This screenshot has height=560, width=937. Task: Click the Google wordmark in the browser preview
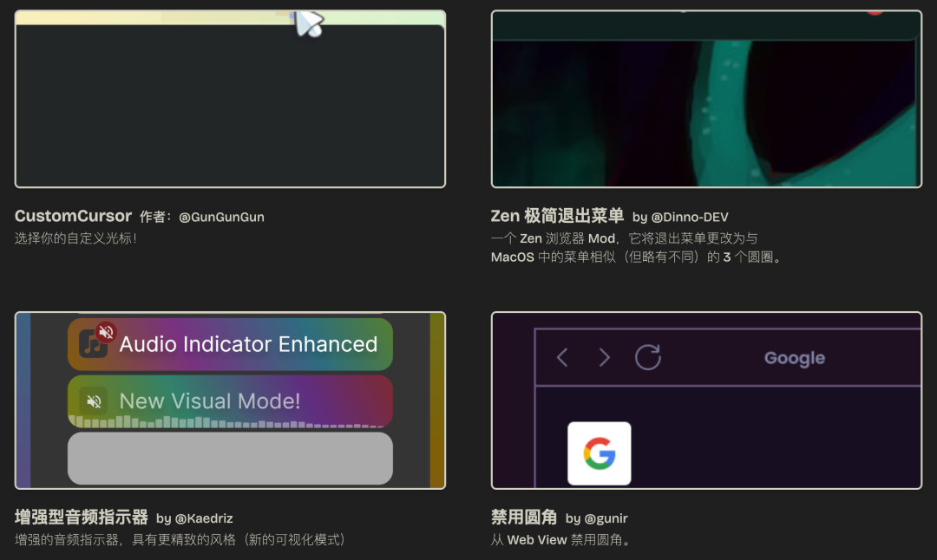[794, 357]
